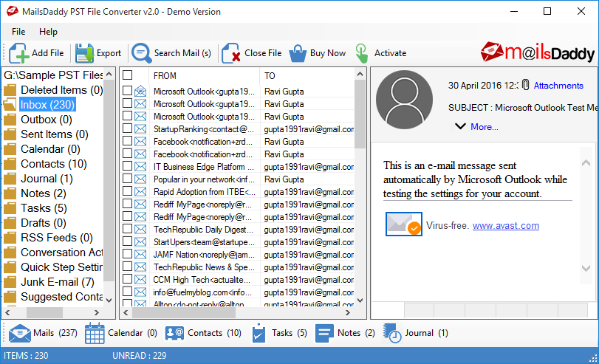
Task: Click the mail list horizontal scrollbar thumb
Action: pos(184,312)
